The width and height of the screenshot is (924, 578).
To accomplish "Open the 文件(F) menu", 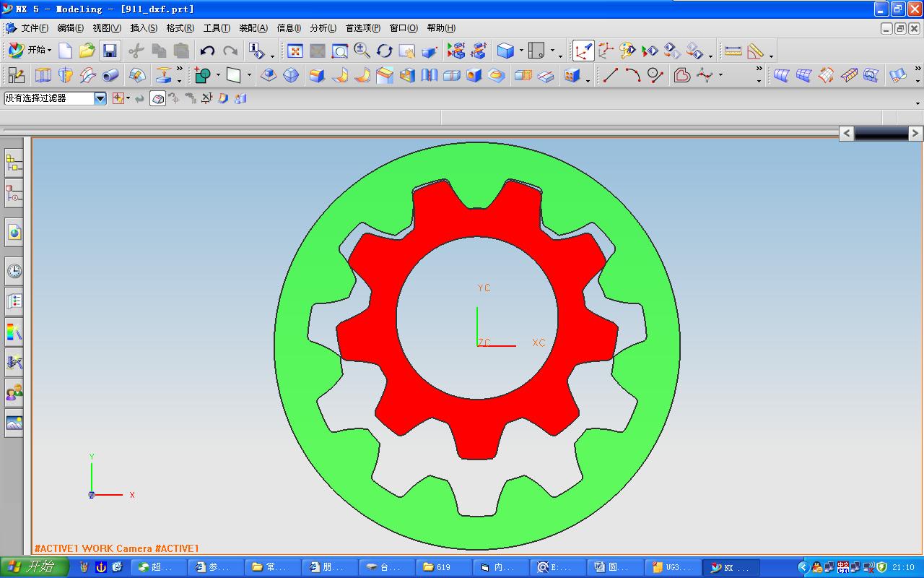I will click(35, 28).
